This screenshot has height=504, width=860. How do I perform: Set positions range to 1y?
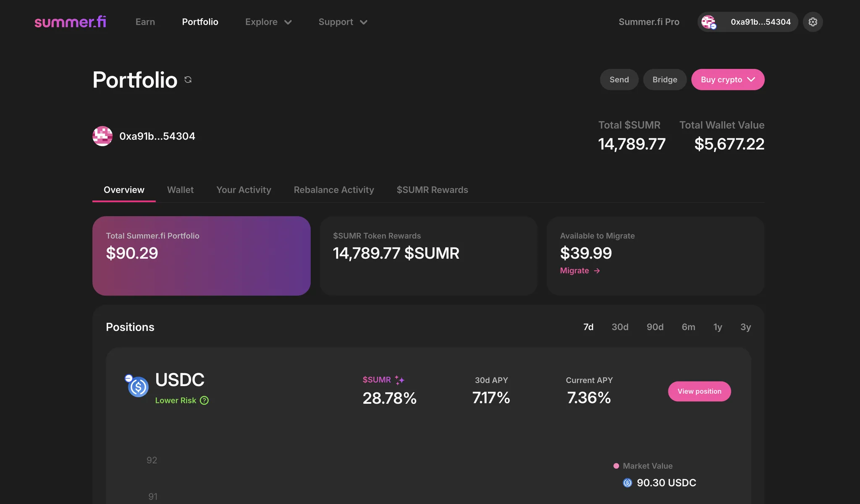tap(718, 327)
